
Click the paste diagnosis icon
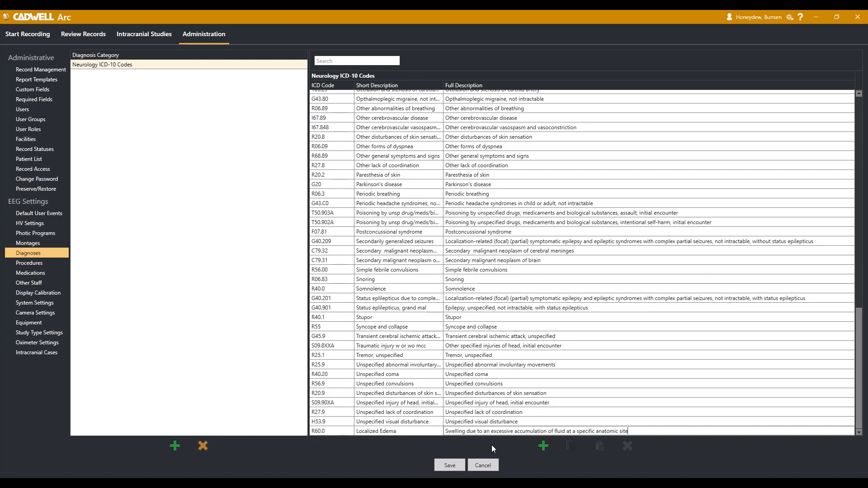pyautogui.click(x=599, y=446)
